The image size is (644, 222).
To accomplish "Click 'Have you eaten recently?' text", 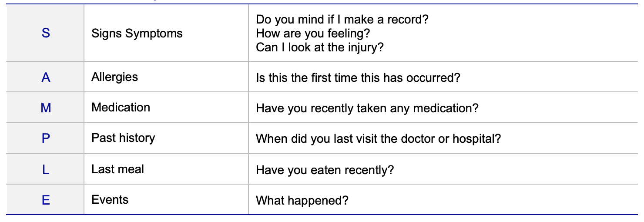I will pyautogui.click(x=325, y=170).
